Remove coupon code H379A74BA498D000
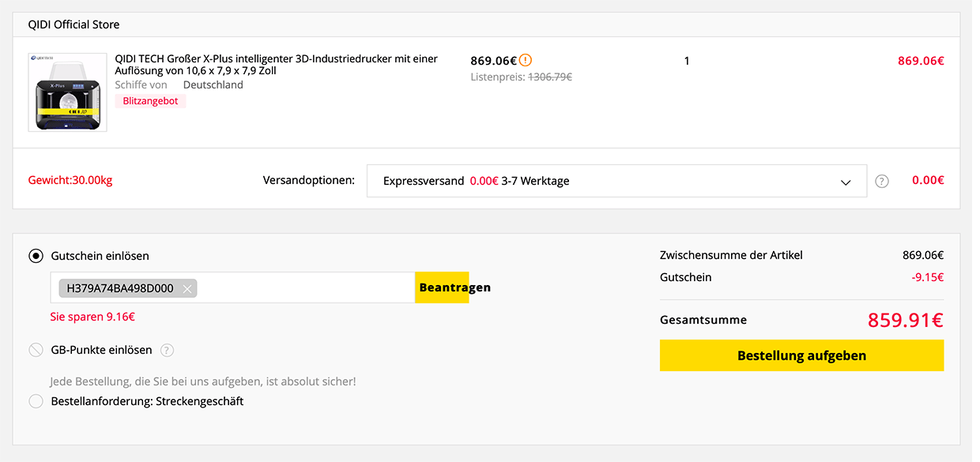 point(187,288)
